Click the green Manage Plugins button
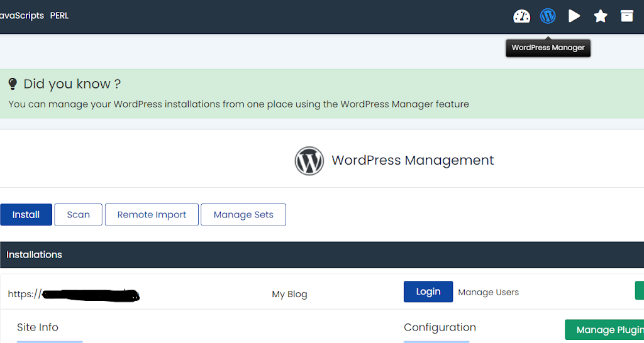 pos(604,330)
